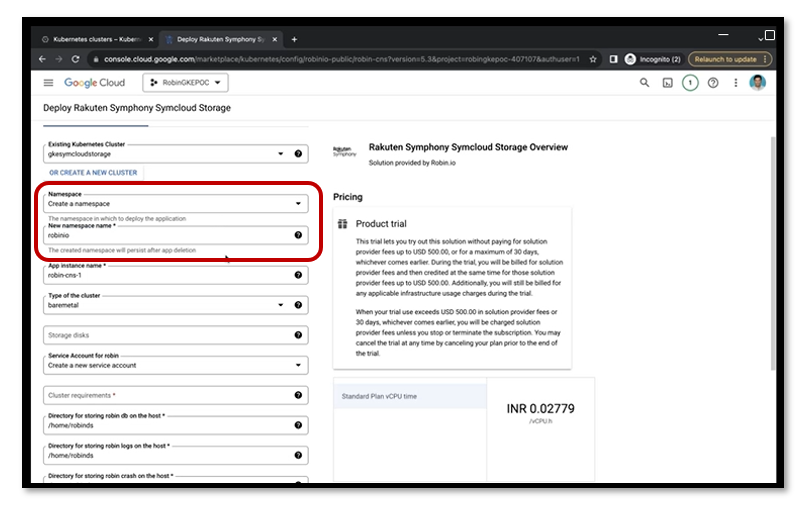Click help icon beside robin logs directory
Screen dimensions: 805x508
[298, 455]
